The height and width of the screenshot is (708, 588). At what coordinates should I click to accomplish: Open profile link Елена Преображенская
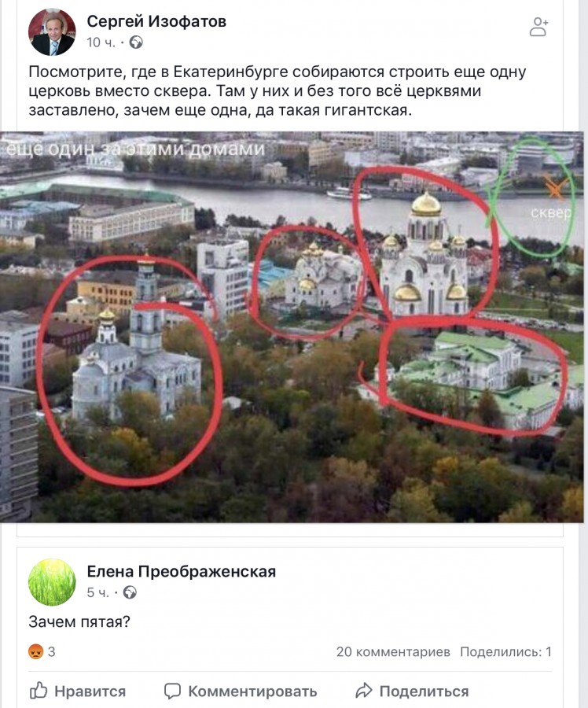181,572
